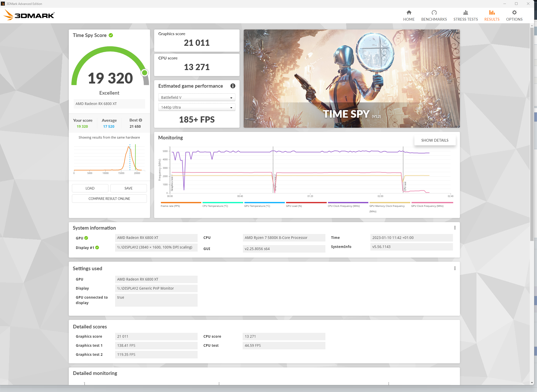Open the Benchmarks gauge icon
This screenshot has height=392, width=537.
click(434, 13)
